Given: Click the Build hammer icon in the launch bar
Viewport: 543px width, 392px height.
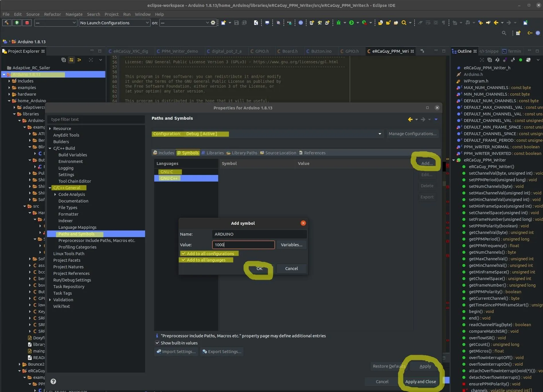Looking at the screenshot, I should coord(7,23).
